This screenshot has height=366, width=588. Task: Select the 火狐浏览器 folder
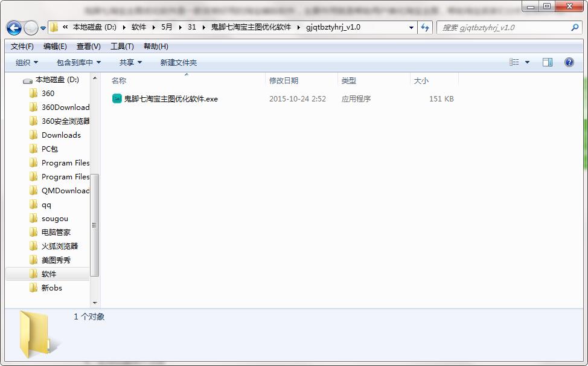point(60,246)
